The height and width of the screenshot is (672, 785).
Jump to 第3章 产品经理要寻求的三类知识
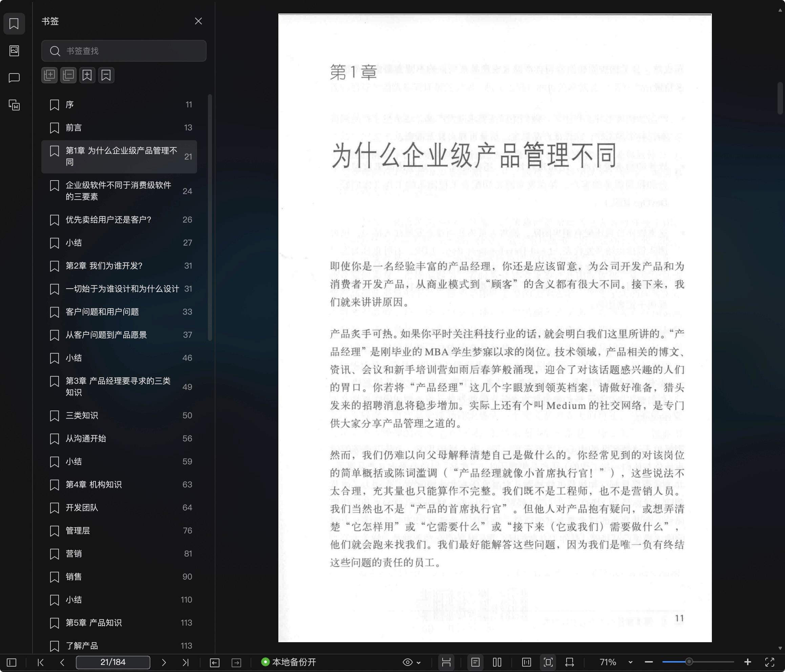[x=119, y=386]
